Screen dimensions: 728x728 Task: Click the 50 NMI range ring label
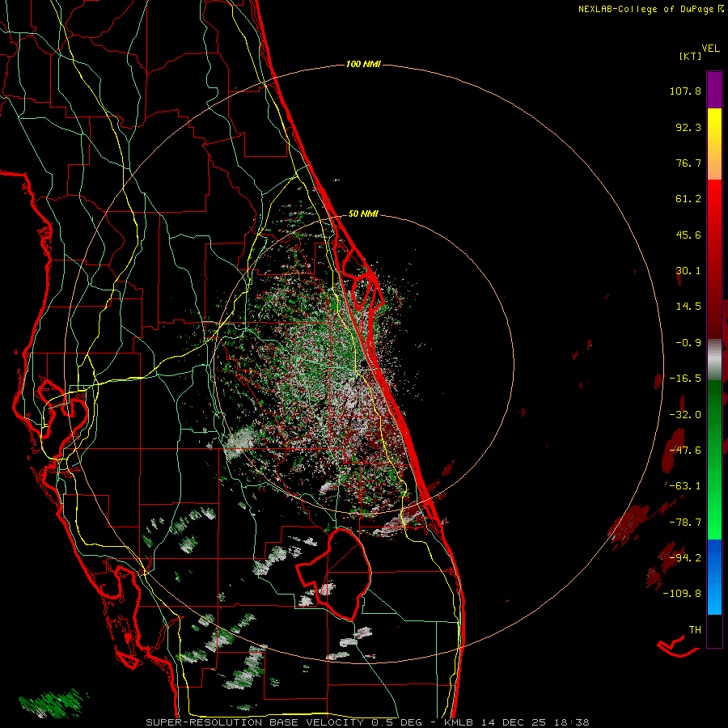[x=363, y=214]
